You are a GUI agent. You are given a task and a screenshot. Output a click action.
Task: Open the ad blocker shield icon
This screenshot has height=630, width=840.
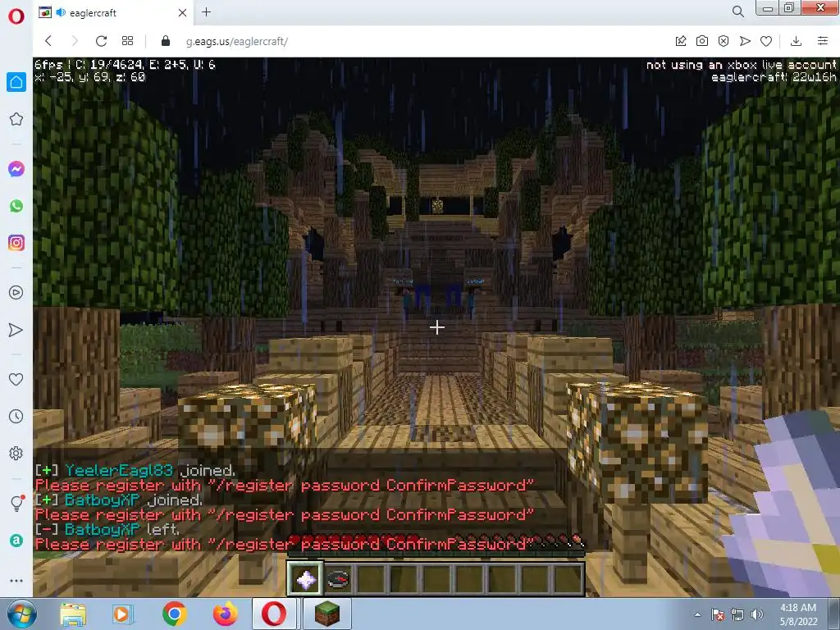(724, 41)
